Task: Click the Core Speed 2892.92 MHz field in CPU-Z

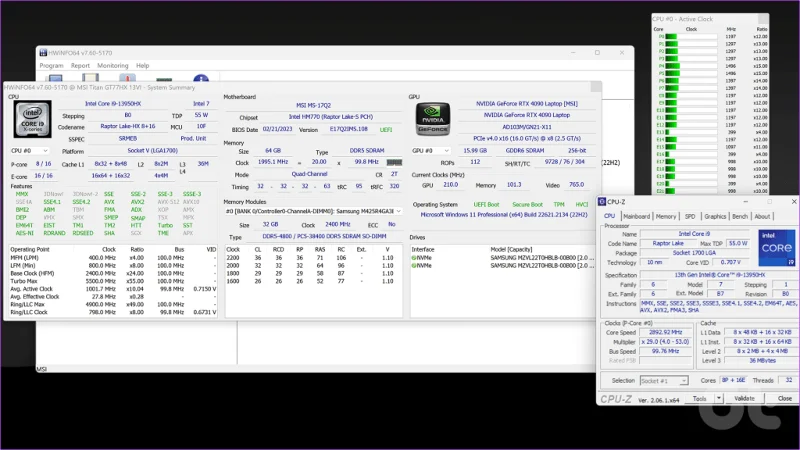Action: [x=665, y=332]
